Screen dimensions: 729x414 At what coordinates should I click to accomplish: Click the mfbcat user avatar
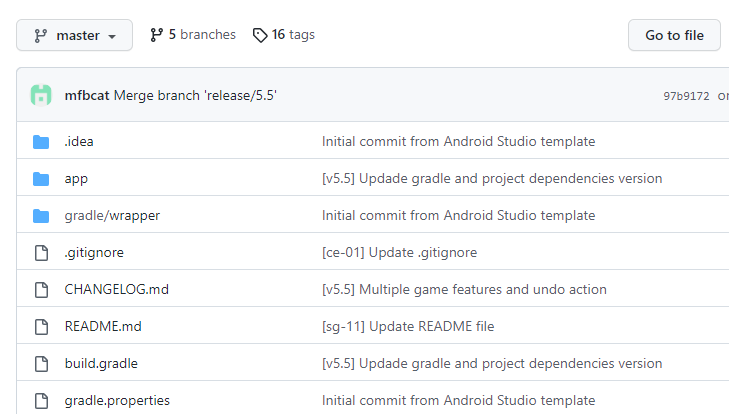pyautogui.click(x=41, y=96)
